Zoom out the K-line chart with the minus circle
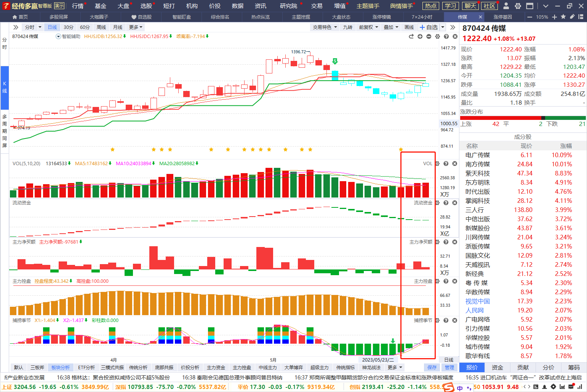 tap(429, 37)
